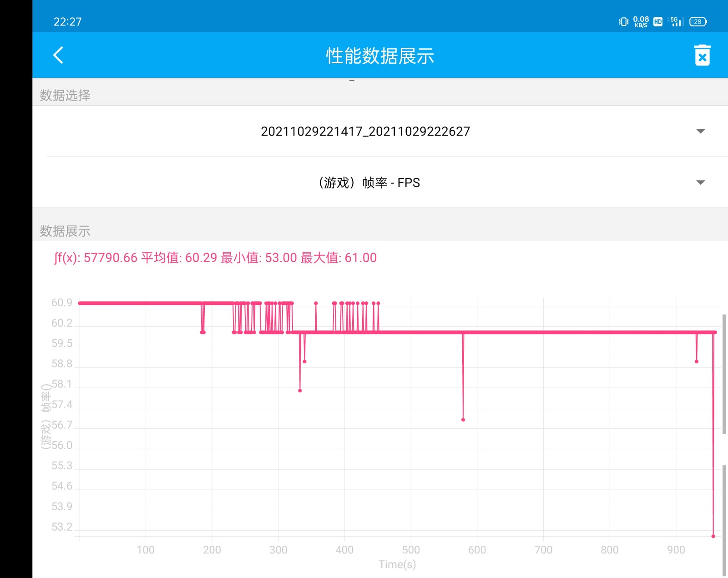The width and height of the screenshot is (728, 578).
Task: Tap the network speed KB/S indicator
Action: click(x=641, y=22)
